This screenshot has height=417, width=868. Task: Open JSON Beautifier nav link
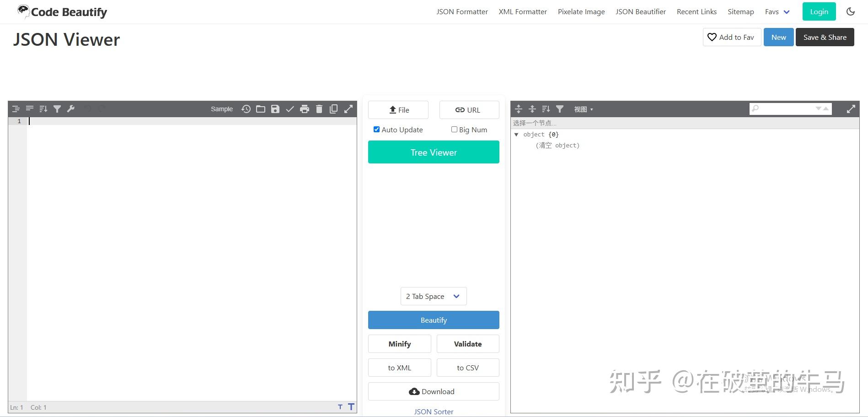pos(641,12)
